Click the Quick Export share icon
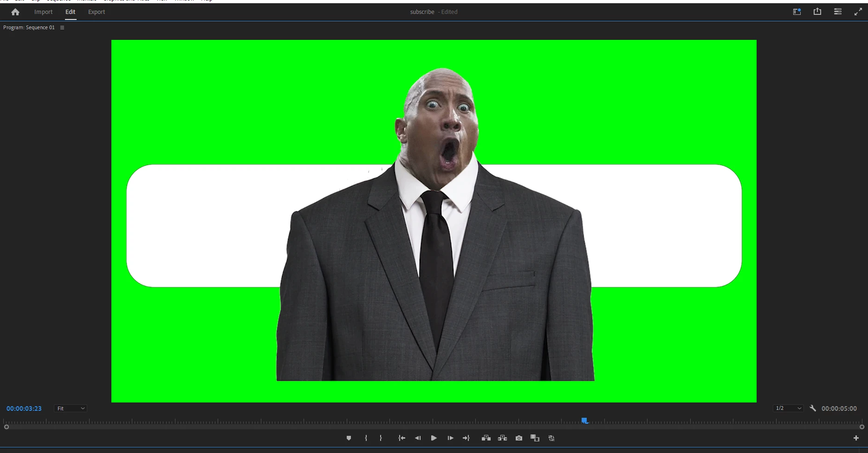 coord(817,12)
